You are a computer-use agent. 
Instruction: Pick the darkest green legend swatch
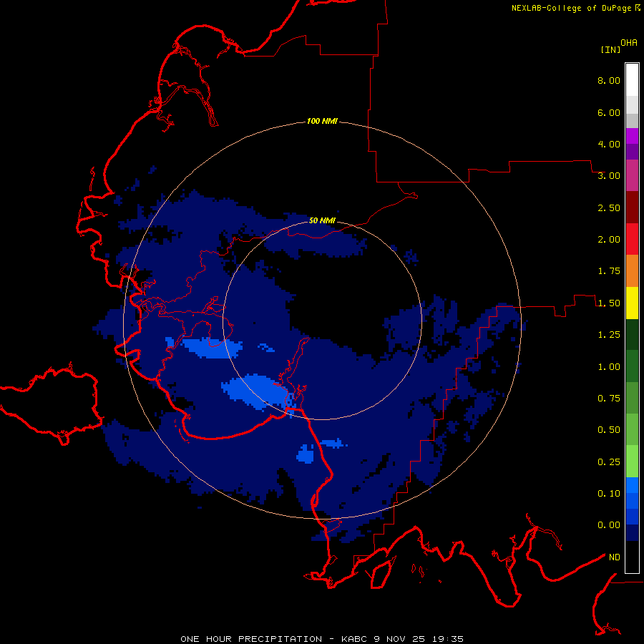(x=632, y=335)
